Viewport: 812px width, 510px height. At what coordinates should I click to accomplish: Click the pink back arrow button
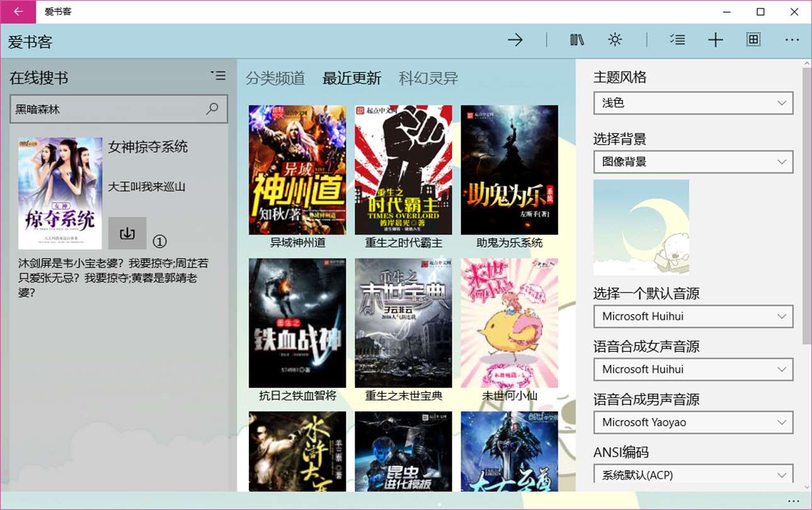click(x=18, y=12)
